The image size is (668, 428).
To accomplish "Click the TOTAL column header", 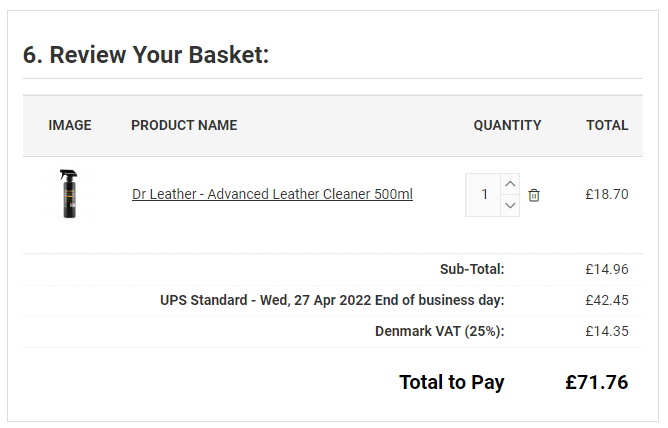I will (x=607, y=125).
